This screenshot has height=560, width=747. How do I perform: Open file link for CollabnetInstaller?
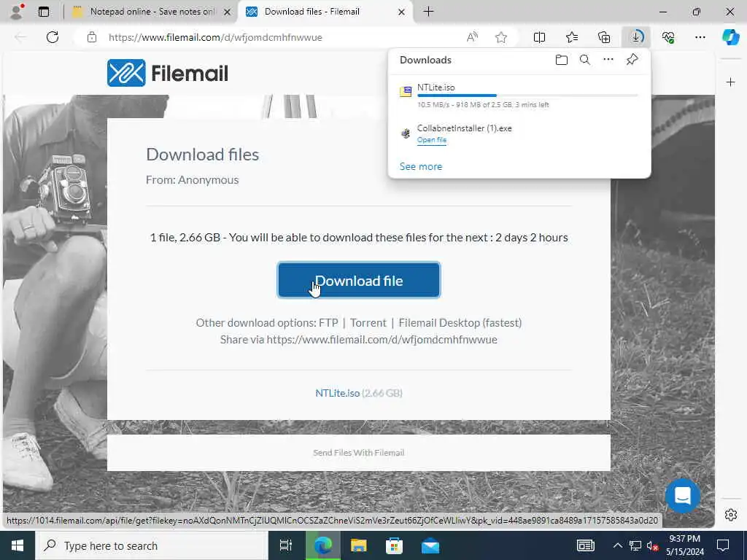(x=432, y=140)
